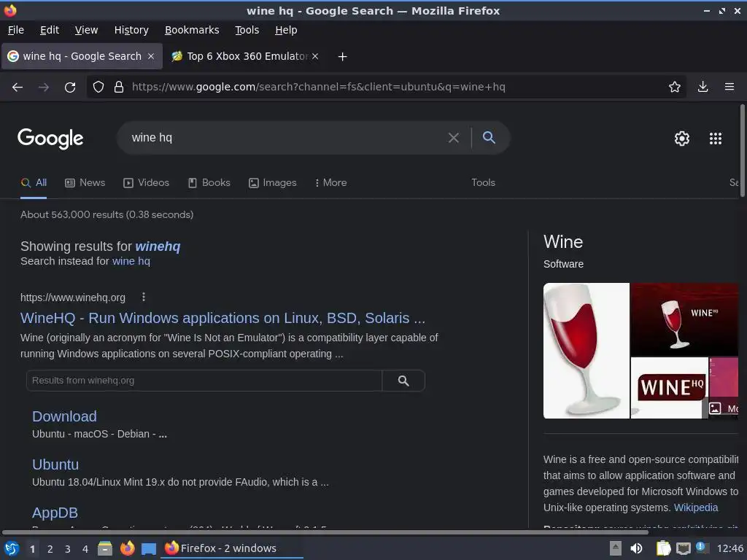This screenshot has height=560, width=747.
Task: Close the Top 6 Xbox 360 Emulator tab
Action: tap(315, 56)
